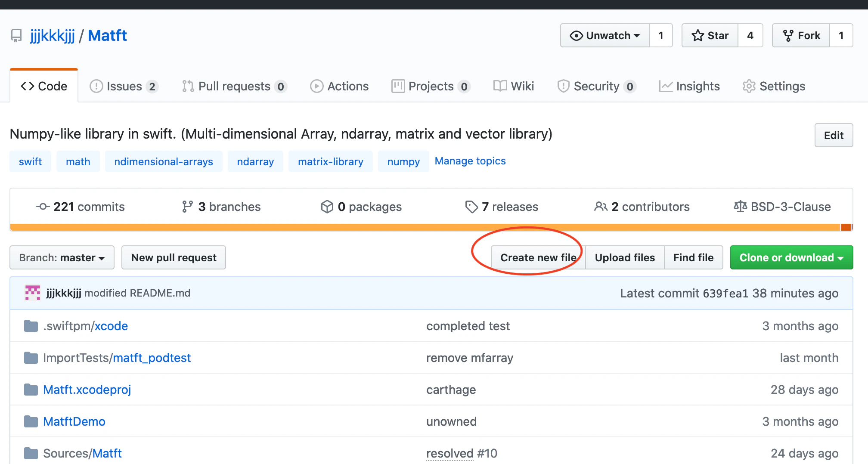Open the Clone or download dropdown
This screenshot has width=868, height=464.
click(x=791, y=257)
